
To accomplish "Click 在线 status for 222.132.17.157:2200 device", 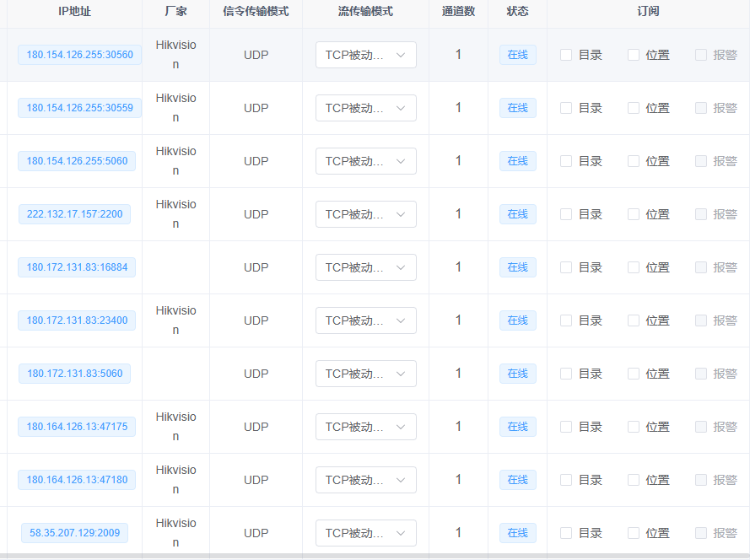I will [x=517, y=213].
